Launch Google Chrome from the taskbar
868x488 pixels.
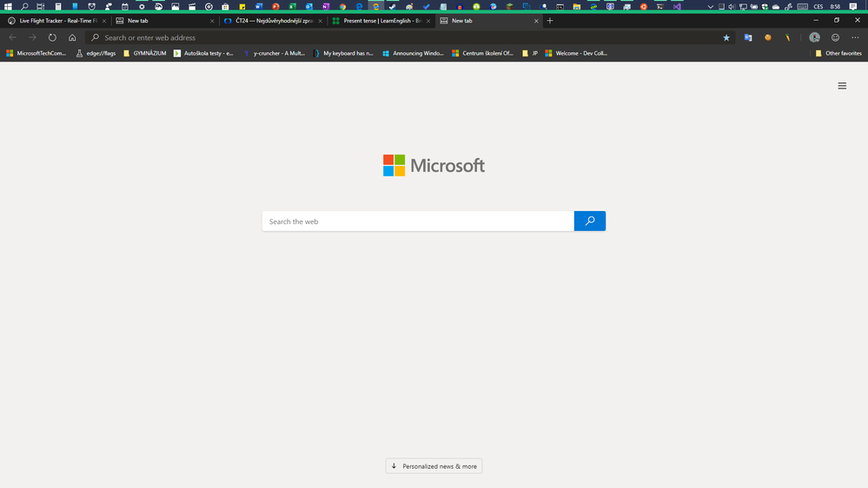point(342,7)
